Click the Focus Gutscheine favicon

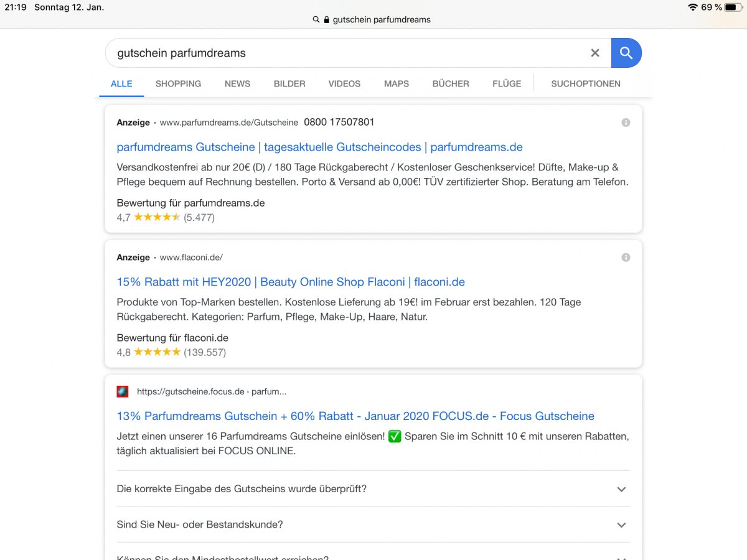point(123,391)
